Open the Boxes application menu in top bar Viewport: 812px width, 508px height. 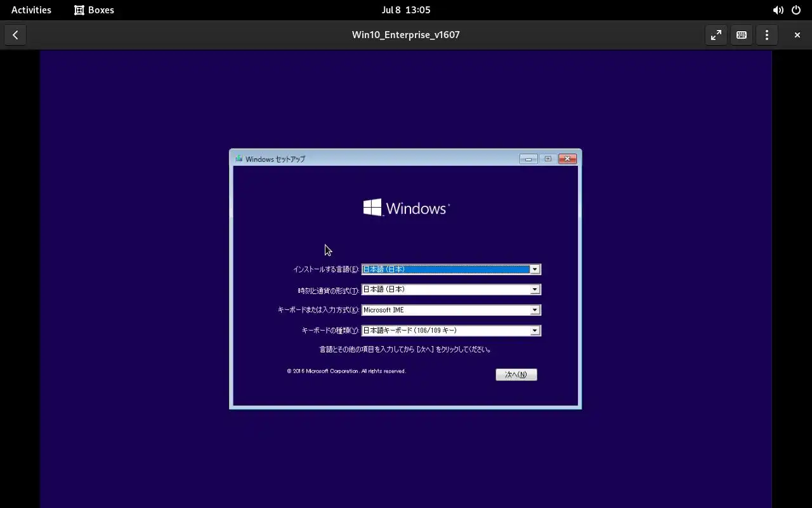coord(94,10)
